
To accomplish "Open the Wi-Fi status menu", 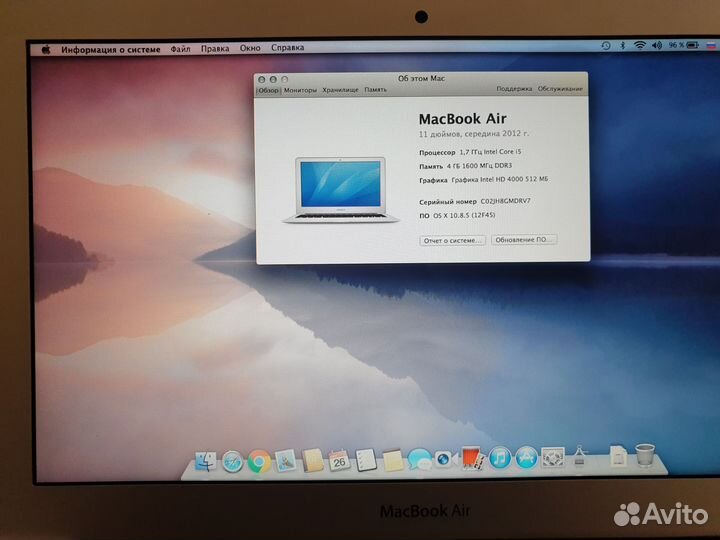I will pos(640,45).
